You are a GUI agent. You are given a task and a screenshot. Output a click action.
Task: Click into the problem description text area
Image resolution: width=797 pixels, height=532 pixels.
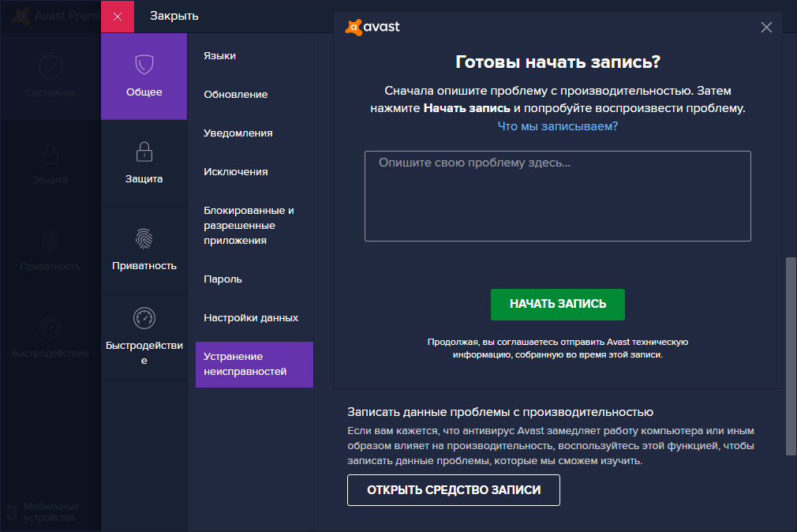[x=558, y=196]
